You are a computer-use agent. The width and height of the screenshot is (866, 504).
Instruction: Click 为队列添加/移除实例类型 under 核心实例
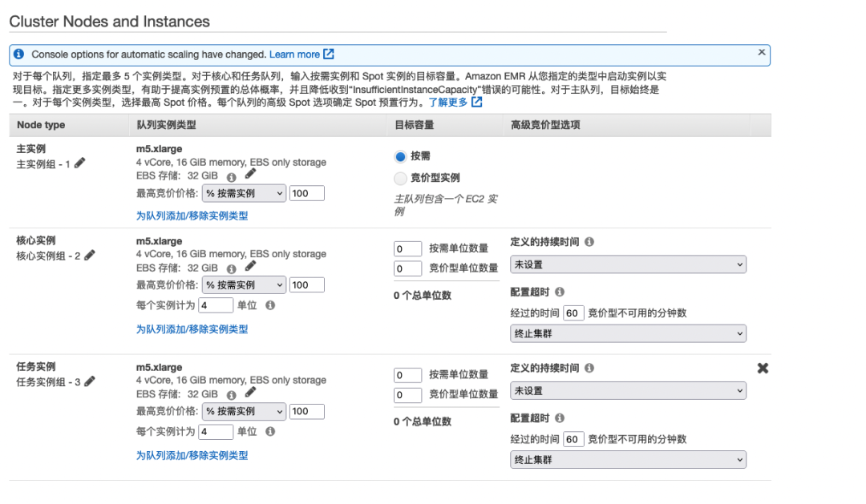point(192,329)
